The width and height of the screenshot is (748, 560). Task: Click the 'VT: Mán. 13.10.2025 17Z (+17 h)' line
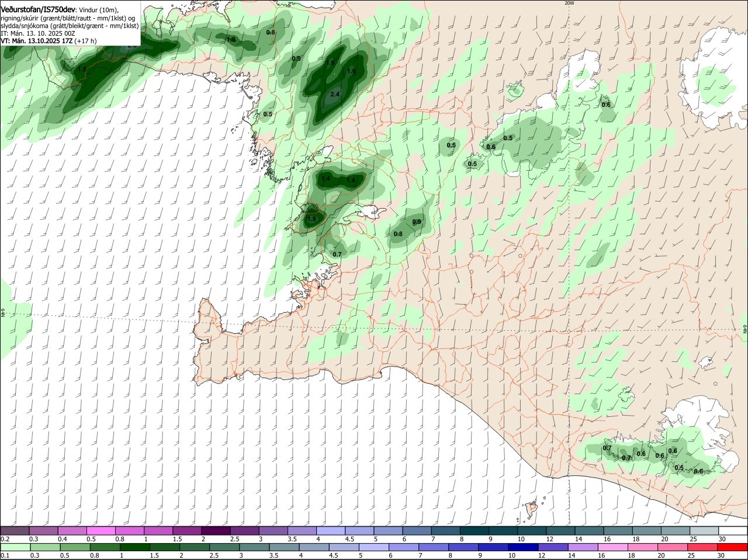(x=49, y=42)
